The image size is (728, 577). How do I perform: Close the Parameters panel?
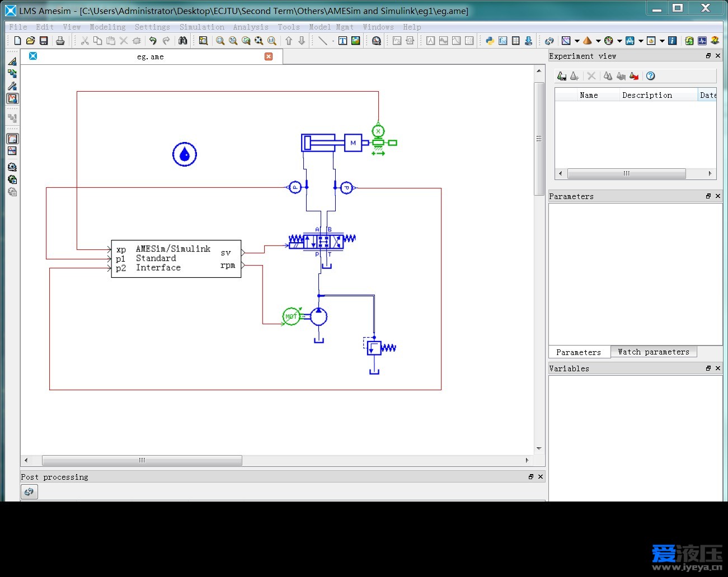coord(718,196)
